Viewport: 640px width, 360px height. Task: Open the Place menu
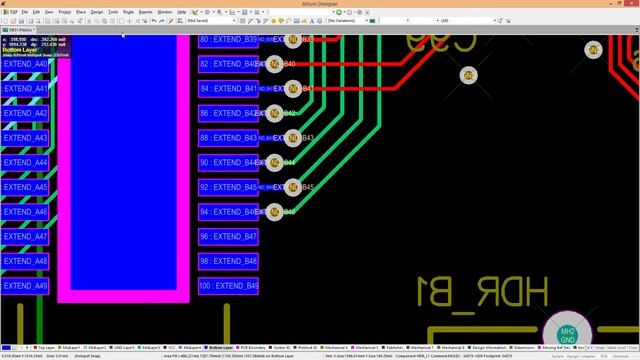[x=81, y=12]
